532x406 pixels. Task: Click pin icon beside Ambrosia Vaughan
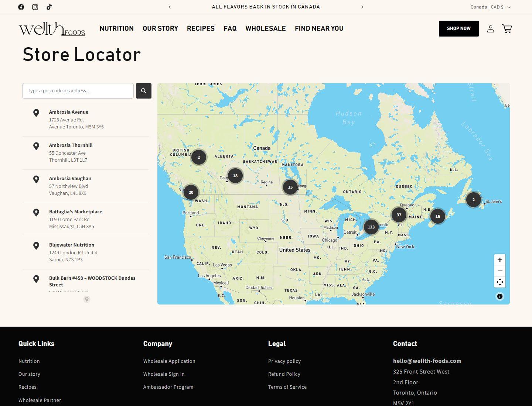coord(36,179)
